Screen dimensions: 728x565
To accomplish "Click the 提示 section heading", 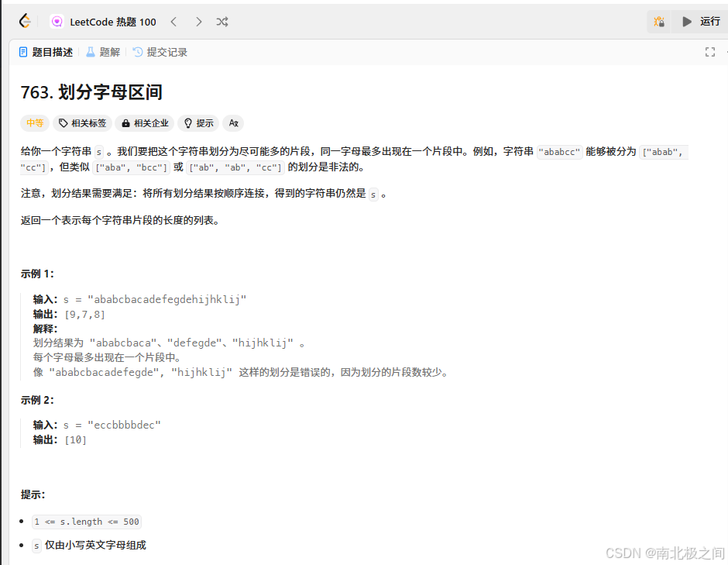I will tap(33, 494).
